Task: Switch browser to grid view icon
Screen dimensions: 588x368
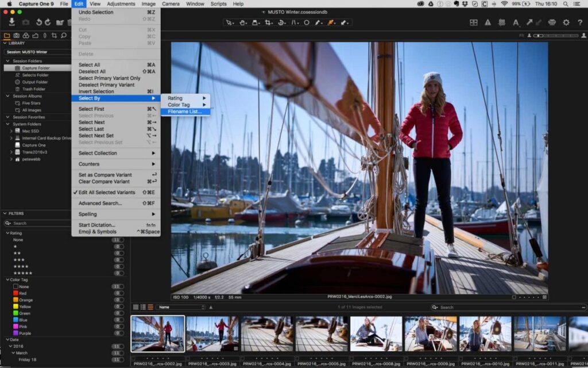Action: [x=136, y=307]
